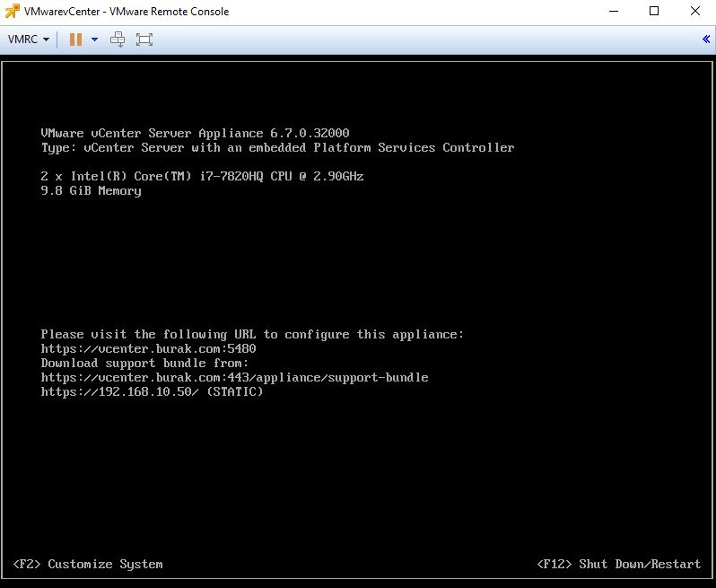Open the VMRC dropdown menu
This screenshot has width=716, height=588.
point(29,39)
